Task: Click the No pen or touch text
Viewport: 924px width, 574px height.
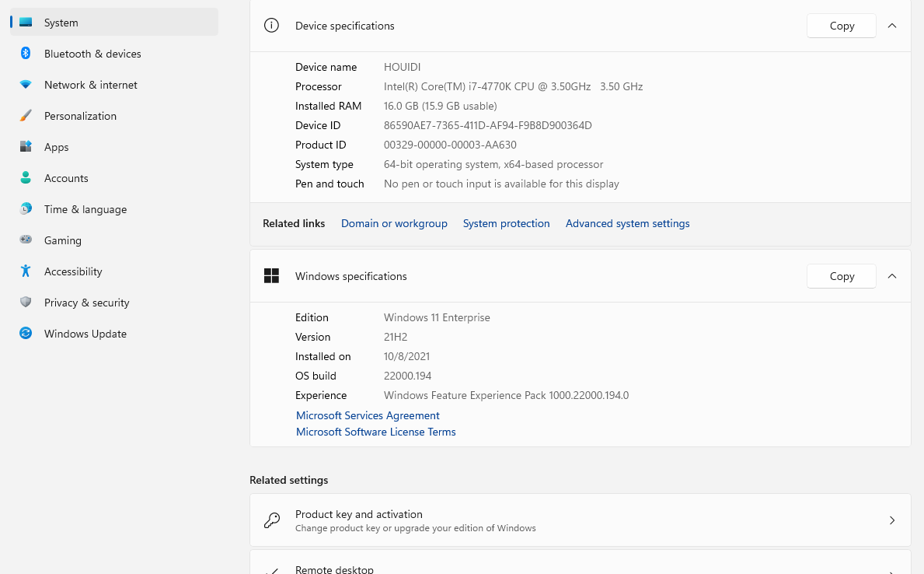Action: tap(501, 184)
